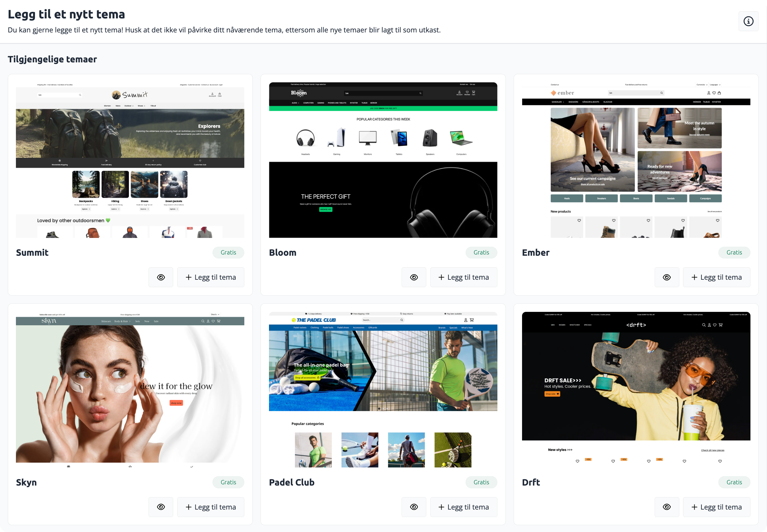Screen dimensions: 767x532
Task: Preview the Summit theme with the eye icon
Action: (x=161, y=277)
